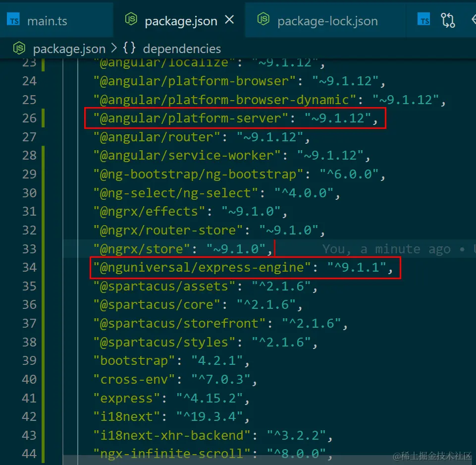Click the "@nguniversal/express-engine" key text
Image resolution: width=476 pixels, height=465 pixels.
pos(202,268)
